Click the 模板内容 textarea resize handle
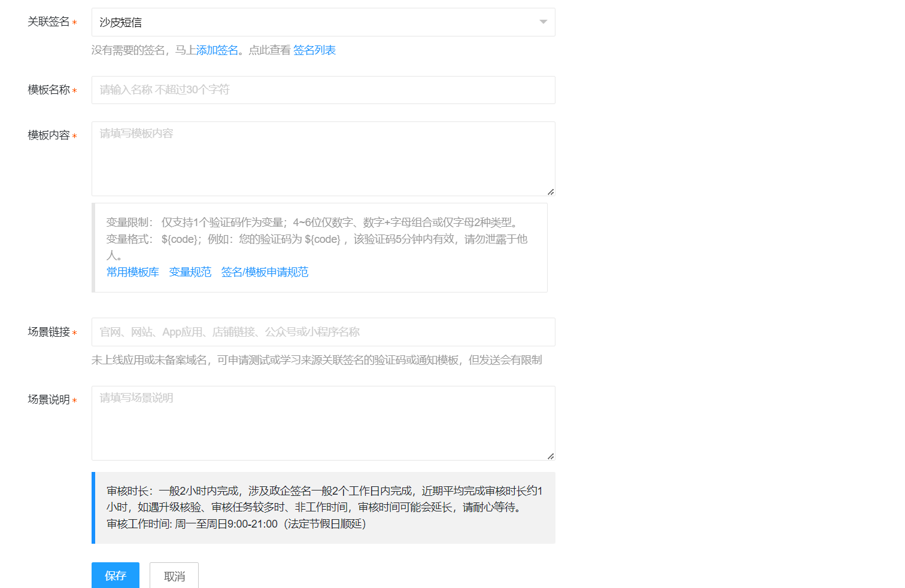Viewport: 905px width, 588px height. tap(551, 192)
